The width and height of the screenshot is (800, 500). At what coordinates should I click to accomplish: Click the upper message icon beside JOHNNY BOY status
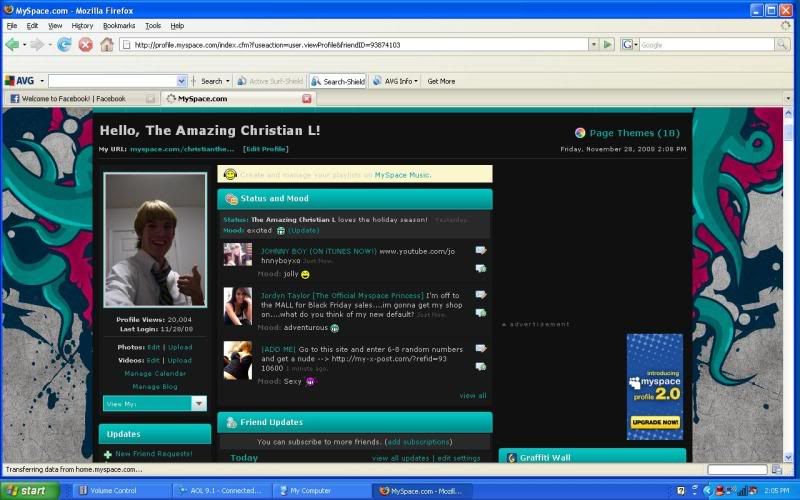click(481, 250)
